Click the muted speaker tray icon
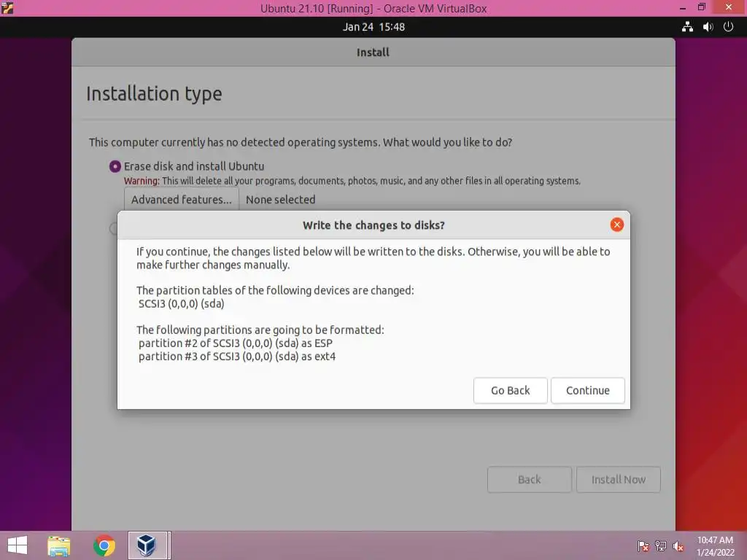This screenshot has width=747, height=560. 678,546
